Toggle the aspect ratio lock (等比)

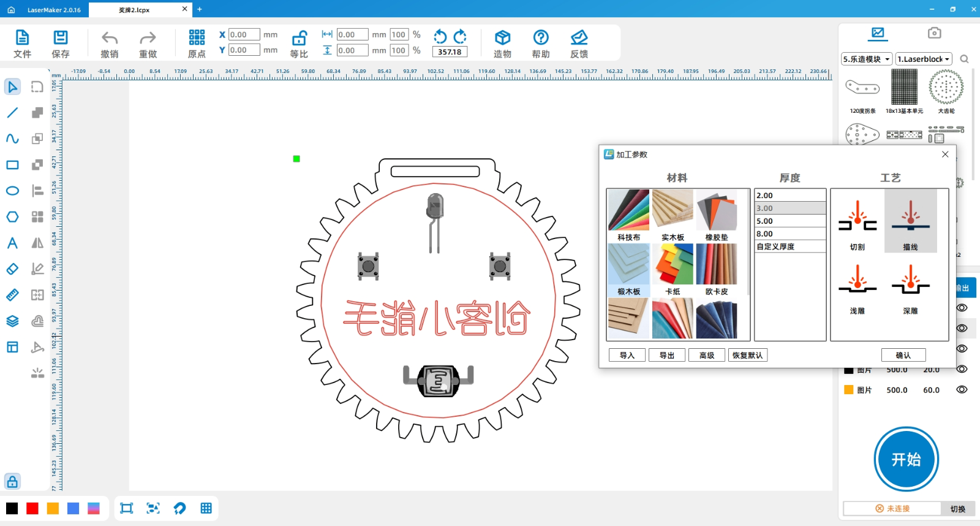coord(299,38)
